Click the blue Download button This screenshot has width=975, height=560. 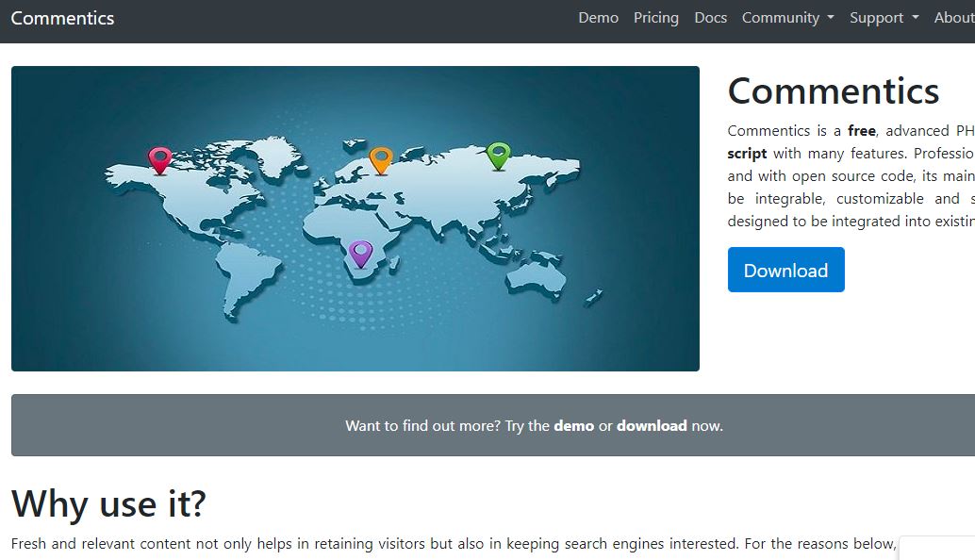pos(786,270)
